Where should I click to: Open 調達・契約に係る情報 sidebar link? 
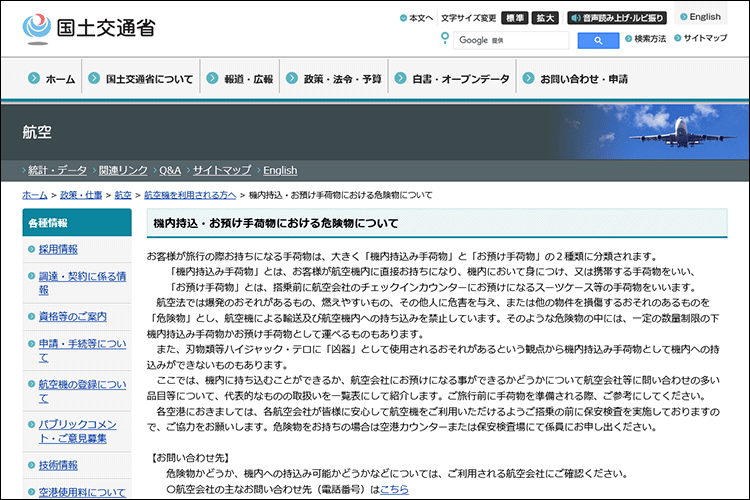[82, 283]
